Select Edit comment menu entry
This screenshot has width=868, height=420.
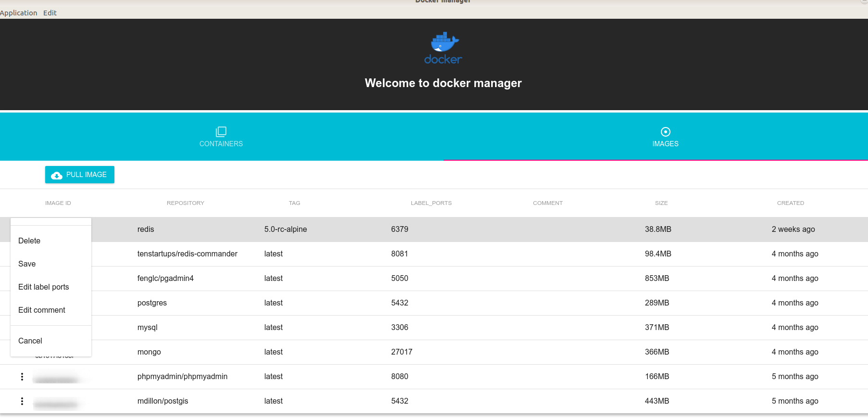coord(51,310)
